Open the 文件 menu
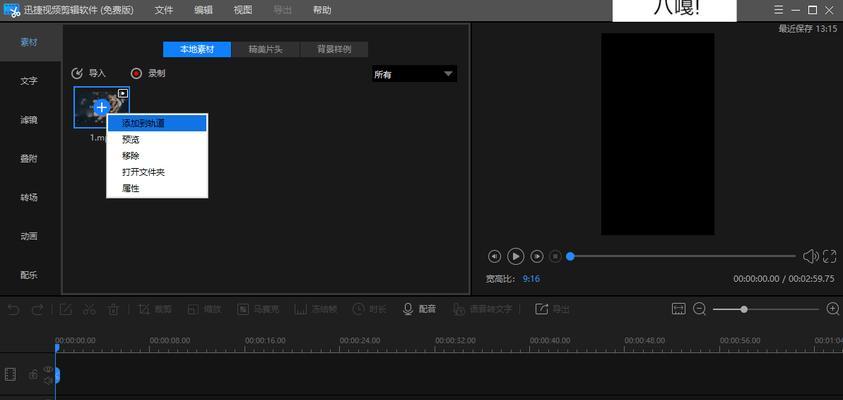This screenshot has height=400, width=843. tap(164, 10)
